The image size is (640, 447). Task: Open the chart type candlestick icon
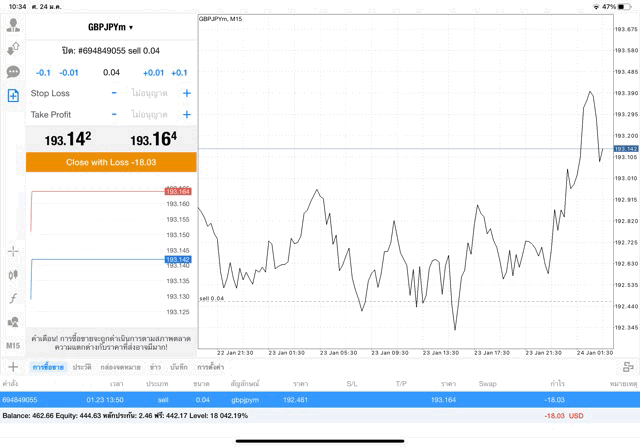pyautogui.click(x=13, y=274)
